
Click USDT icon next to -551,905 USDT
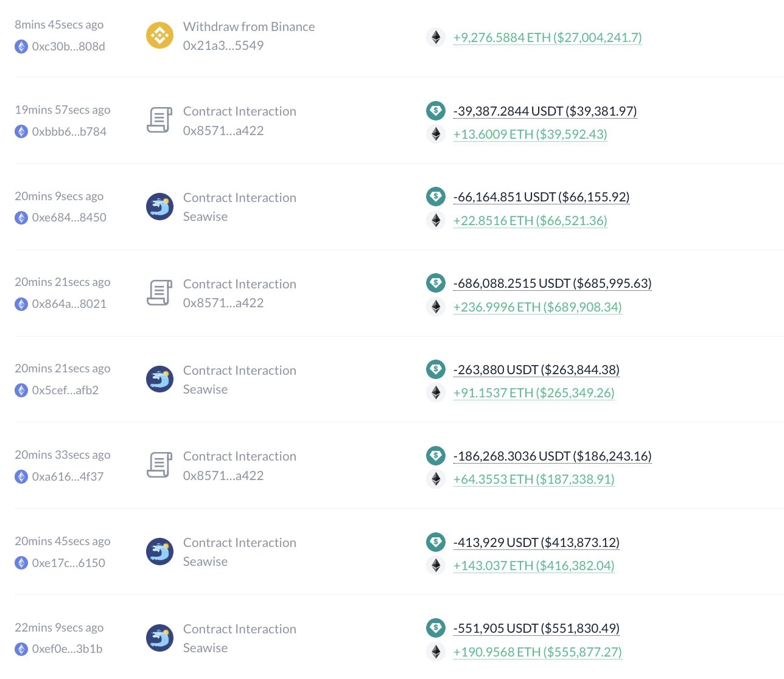pyautogui.click(x=435, y=628)
